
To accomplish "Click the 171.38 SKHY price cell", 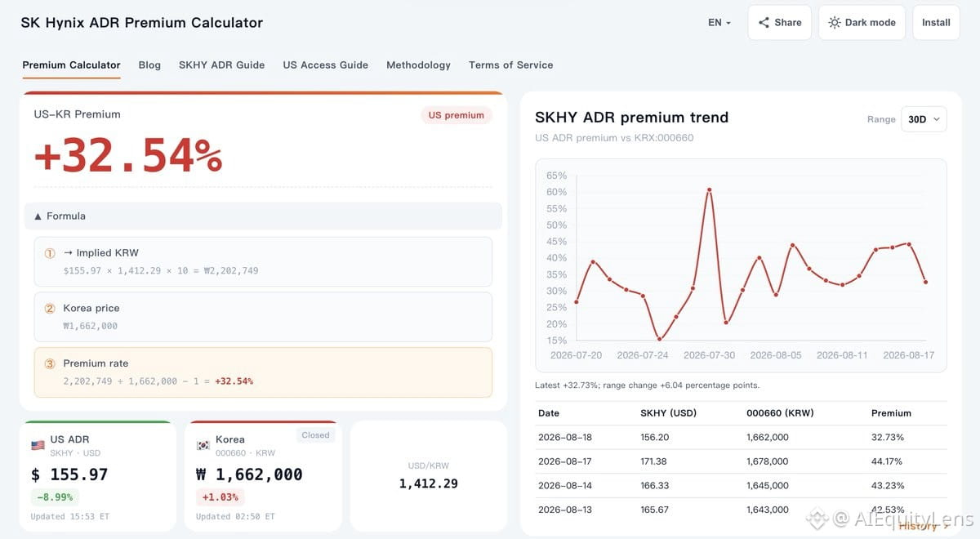I will [x=655, y=462].
